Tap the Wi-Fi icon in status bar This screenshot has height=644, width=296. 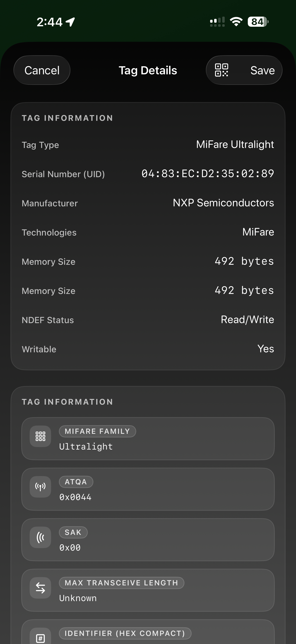click(236, 22)
